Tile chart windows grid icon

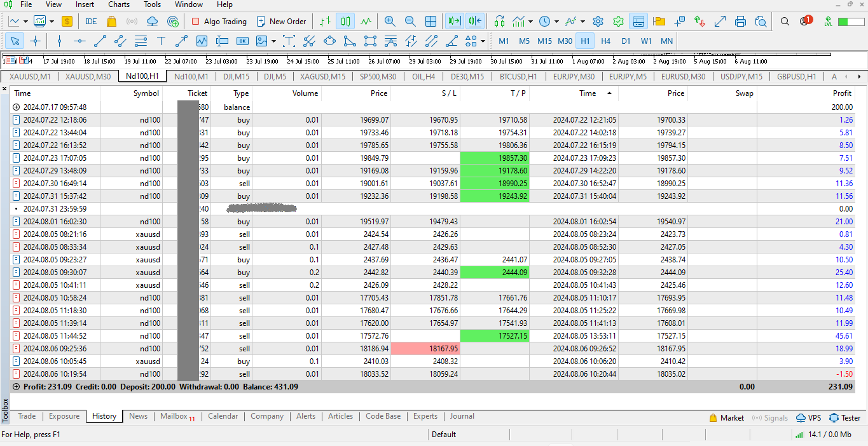[431, 21]
